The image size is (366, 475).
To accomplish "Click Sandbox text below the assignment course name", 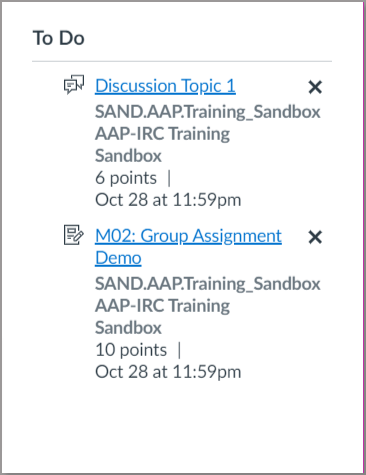I will pos(128,328).
